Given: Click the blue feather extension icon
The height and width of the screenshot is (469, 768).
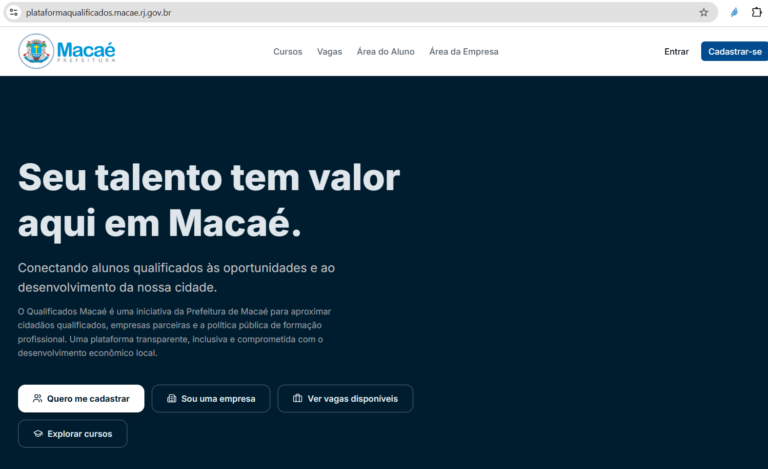Looking at the screenshot, I should click(734, 13).
